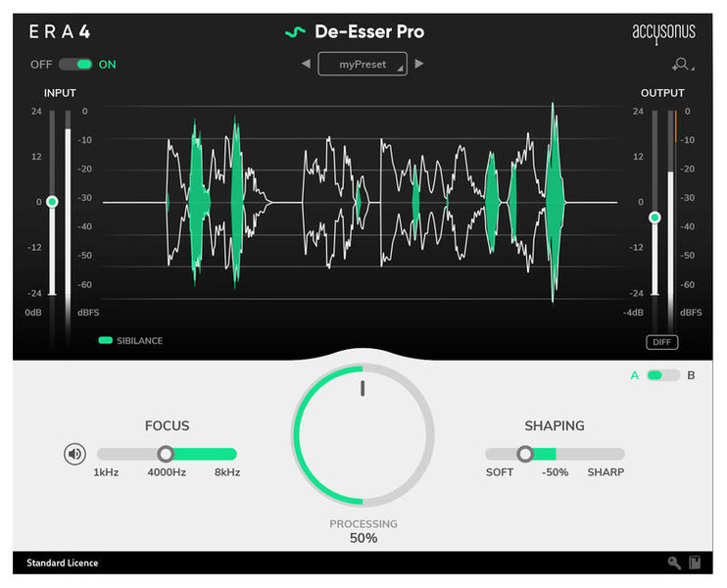Click the -4dB output gain readout
727x588 pixels.
pyautogui.click(x=633, y=313)
